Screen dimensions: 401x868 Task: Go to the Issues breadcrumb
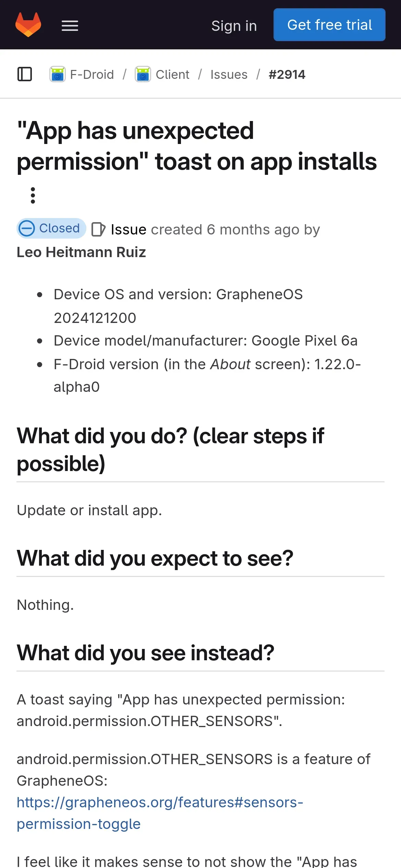coord(229,74)
